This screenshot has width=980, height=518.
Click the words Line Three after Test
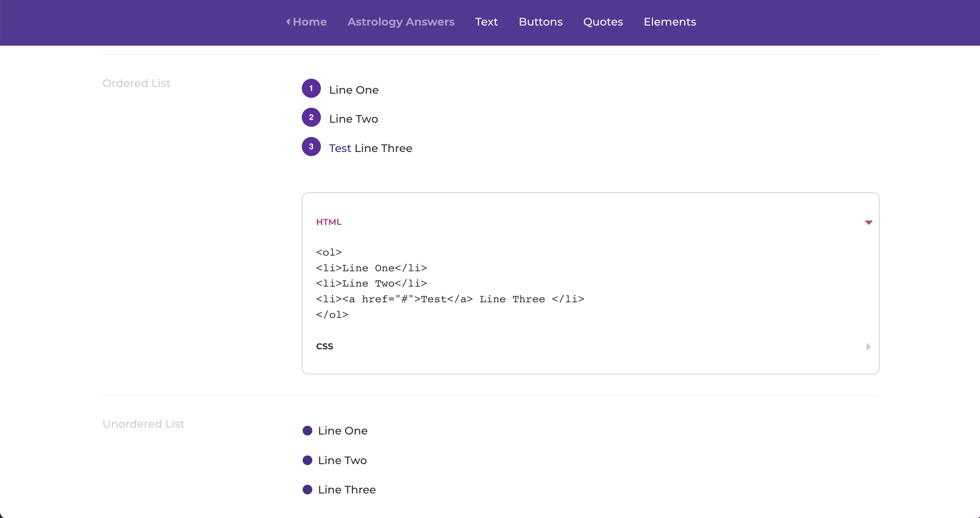point(384,148)
